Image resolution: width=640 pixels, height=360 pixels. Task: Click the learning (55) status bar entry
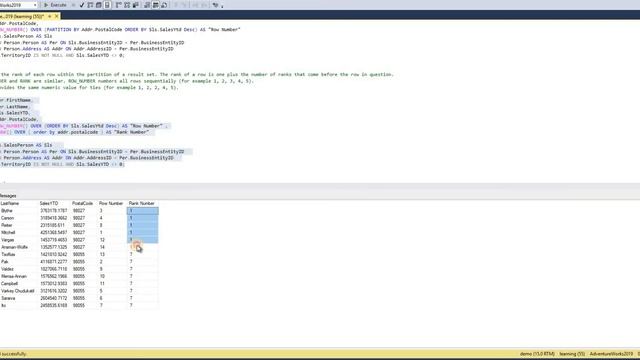[x=572, y=354]
